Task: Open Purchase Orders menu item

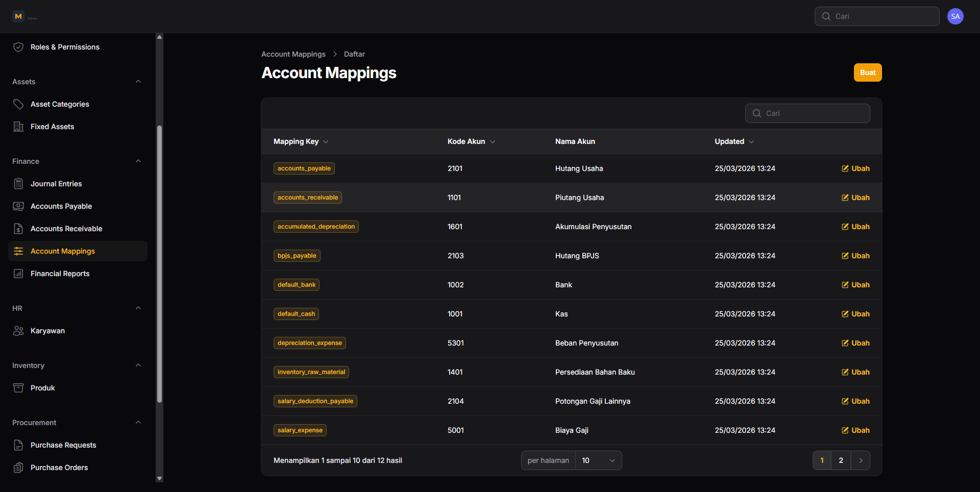Action: pos(78,468)
